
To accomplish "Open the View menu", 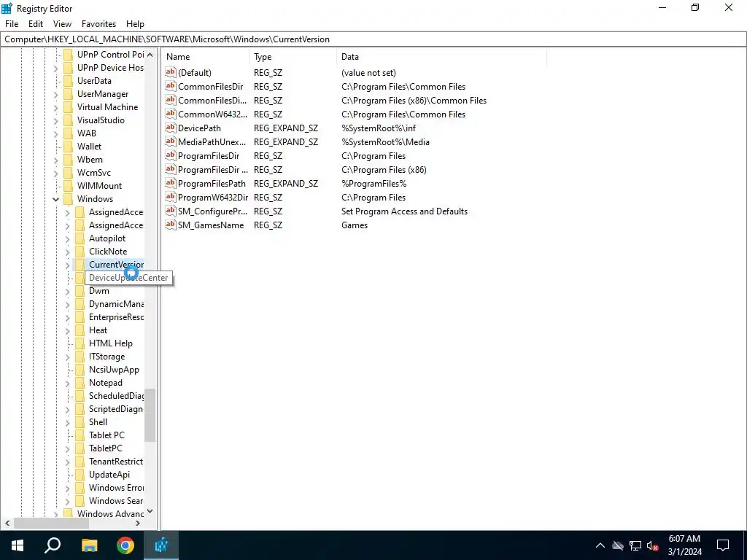I will tap(62, 24).
